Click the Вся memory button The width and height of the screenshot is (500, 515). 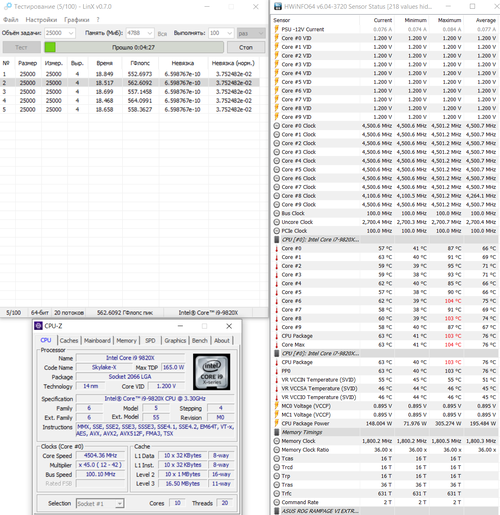[x=162, y=34]
